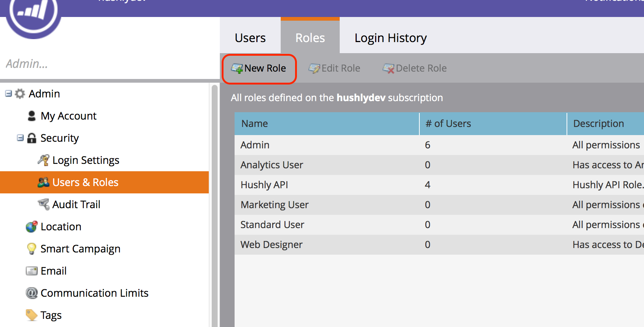Open Tags in the tree
This screenshot has height=327, width=644.
point(51,315)
